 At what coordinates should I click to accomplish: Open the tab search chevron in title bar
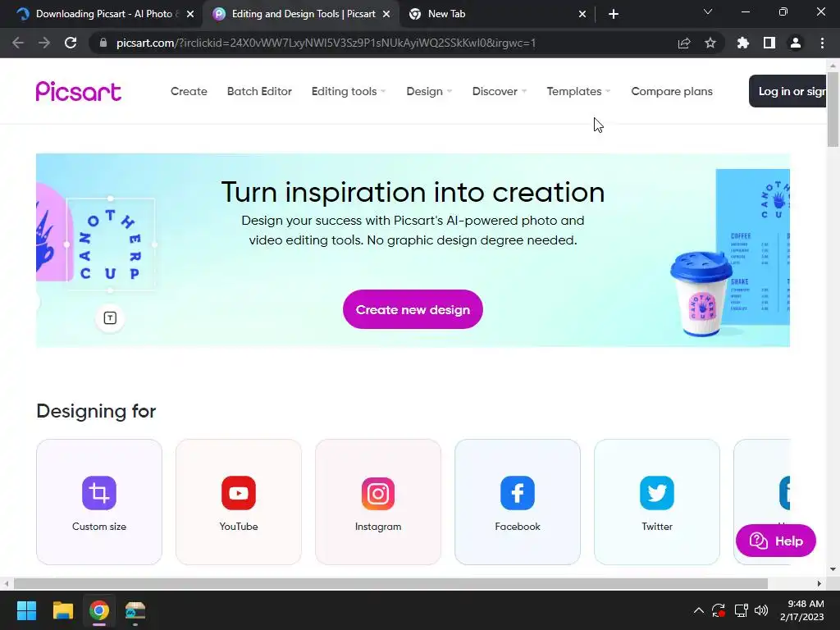[x=708, y=11]
